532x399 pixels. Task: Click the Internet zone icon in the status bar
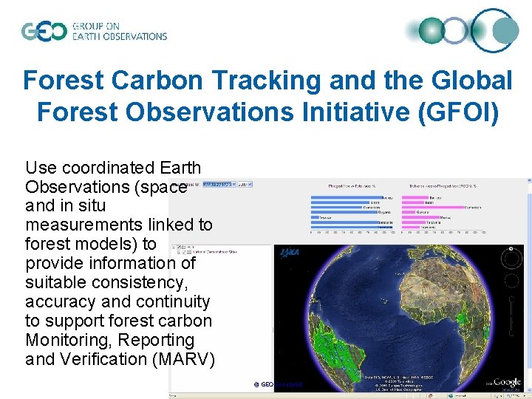point(451,396)
